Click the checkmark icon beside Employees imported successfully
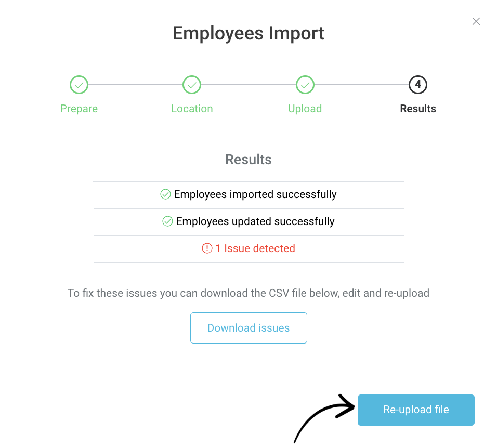Image resolution: width=497 pixels, height=448 pixels. point(165,194)
